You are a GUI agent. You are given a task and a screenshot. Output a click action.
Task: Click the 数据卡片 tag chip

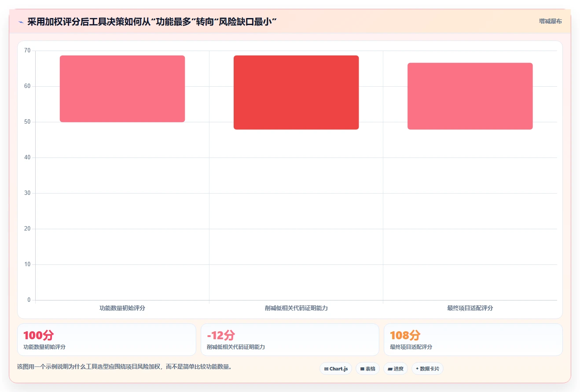click(427, 369)
